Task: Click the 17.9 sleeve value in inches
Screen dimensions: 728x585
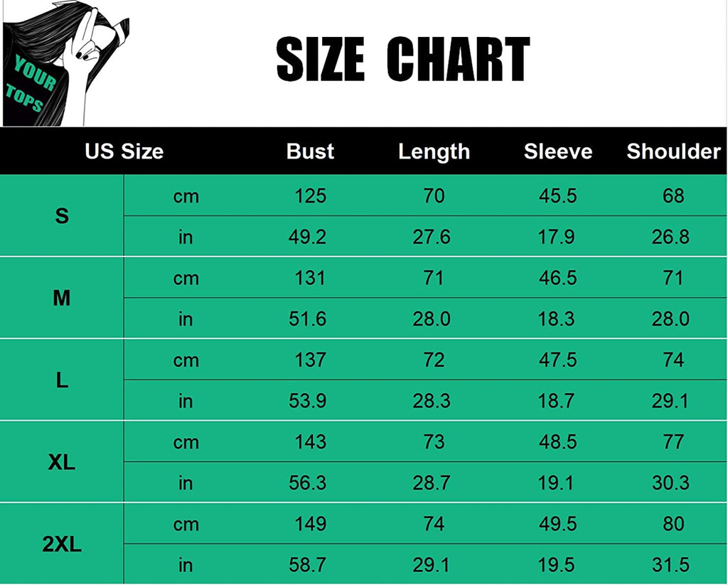Action: tap(556, 237)
